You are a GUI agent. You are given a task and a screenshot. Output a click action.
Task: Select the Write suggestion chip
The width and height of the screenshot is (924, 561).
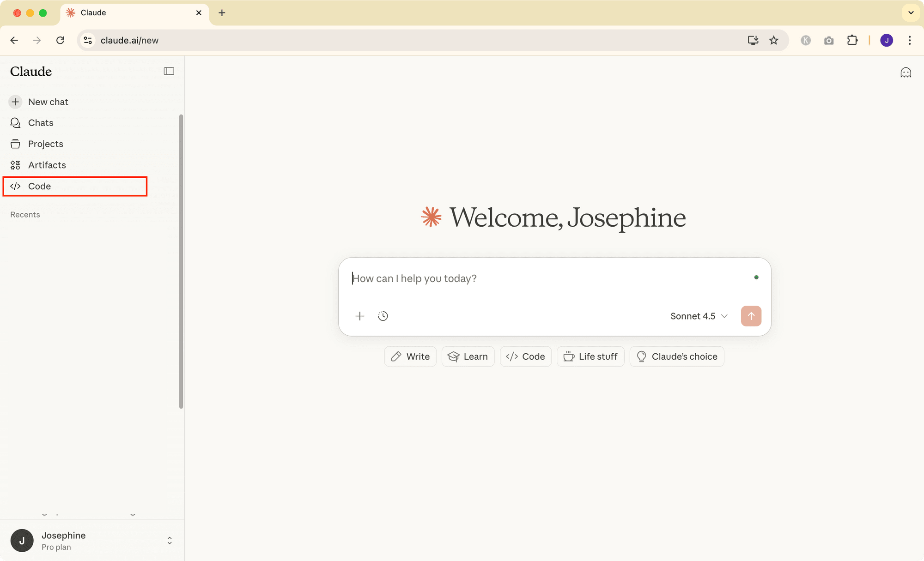(x=410, y=356)
